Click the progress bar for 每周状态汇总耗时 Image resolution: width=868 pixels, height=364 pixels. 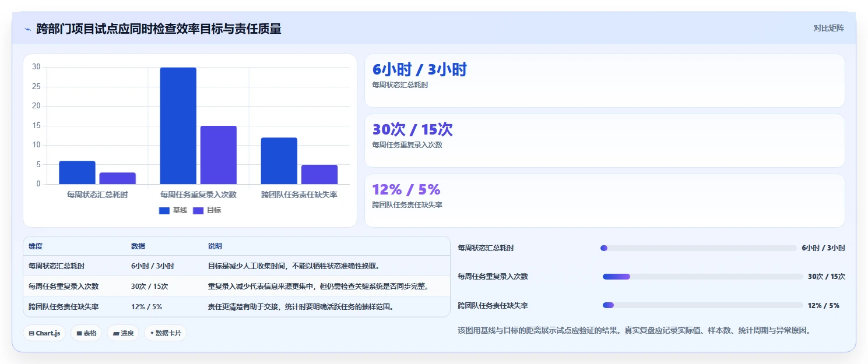coord(698,248)
